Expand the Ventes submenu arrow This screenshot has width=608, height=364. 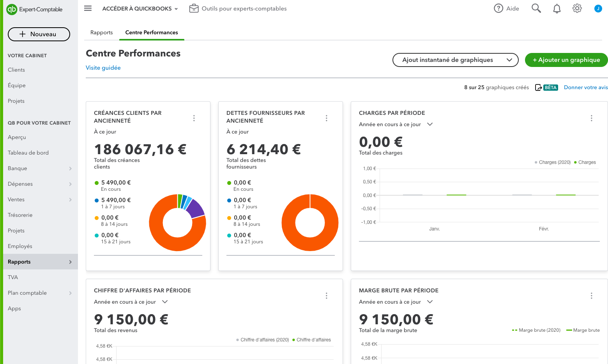click(71, 200)
